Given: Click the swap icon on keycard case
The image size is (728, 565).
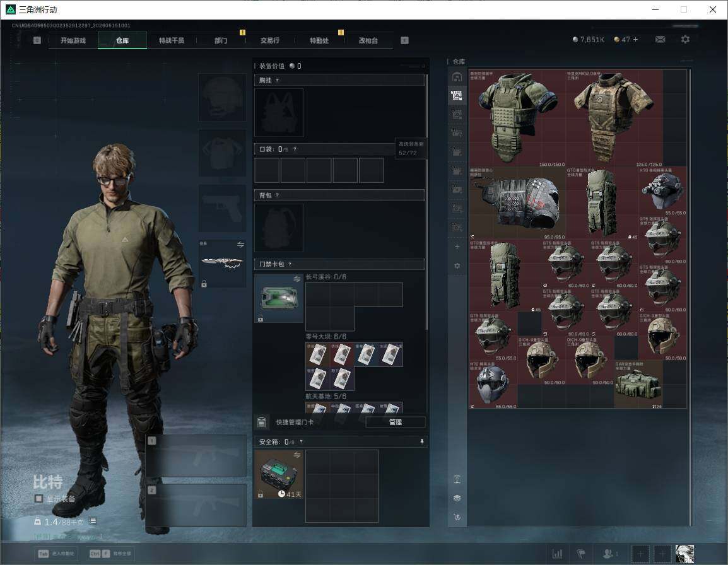Looking at the screenshot, I should [x=297, y=279].
